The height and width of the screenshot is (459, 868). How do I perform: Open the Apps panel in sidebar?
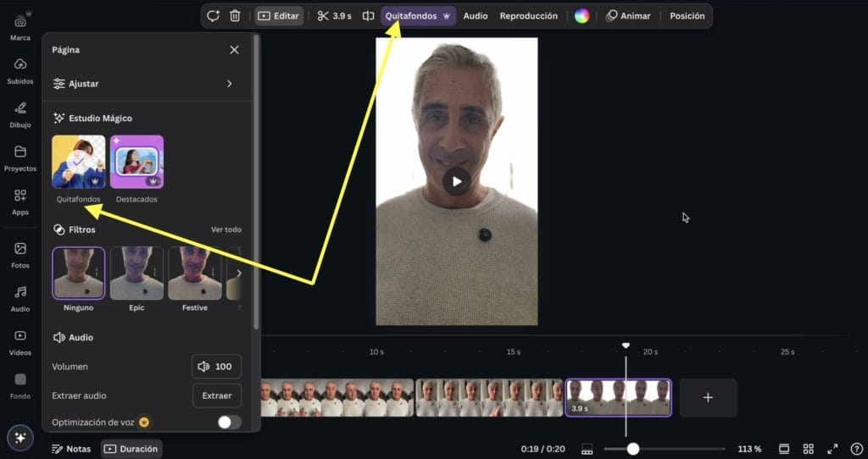point(20,201)
